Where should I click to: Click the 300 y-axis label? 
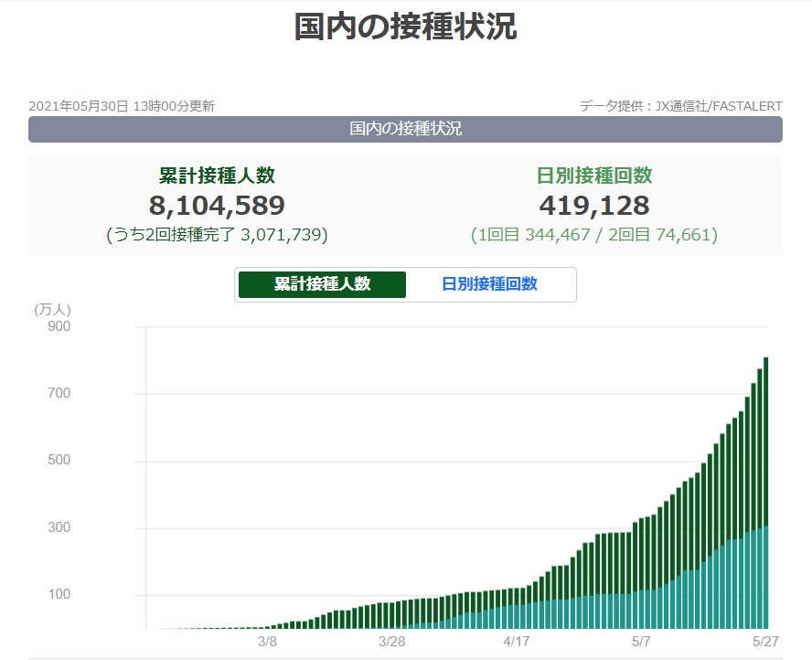point(59,527)
